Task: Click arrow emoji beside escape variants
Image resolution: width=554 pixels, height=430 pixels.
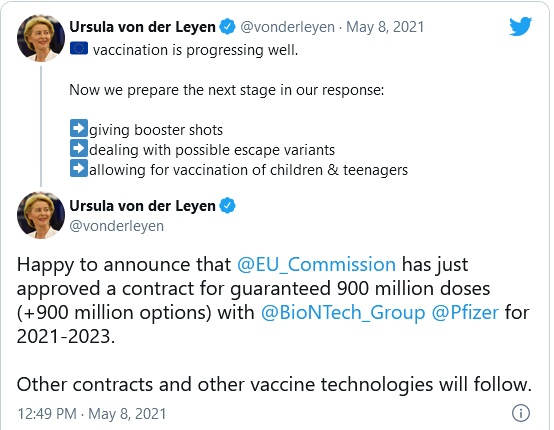Action: [x=79, y=148]
